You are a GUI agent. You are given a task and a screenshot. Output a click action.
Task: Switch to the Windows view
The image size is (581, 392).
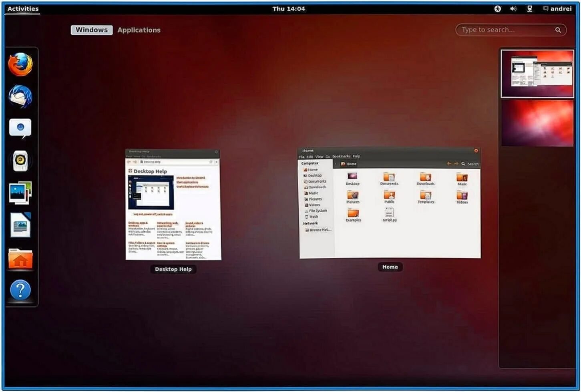tap(92, 30)
